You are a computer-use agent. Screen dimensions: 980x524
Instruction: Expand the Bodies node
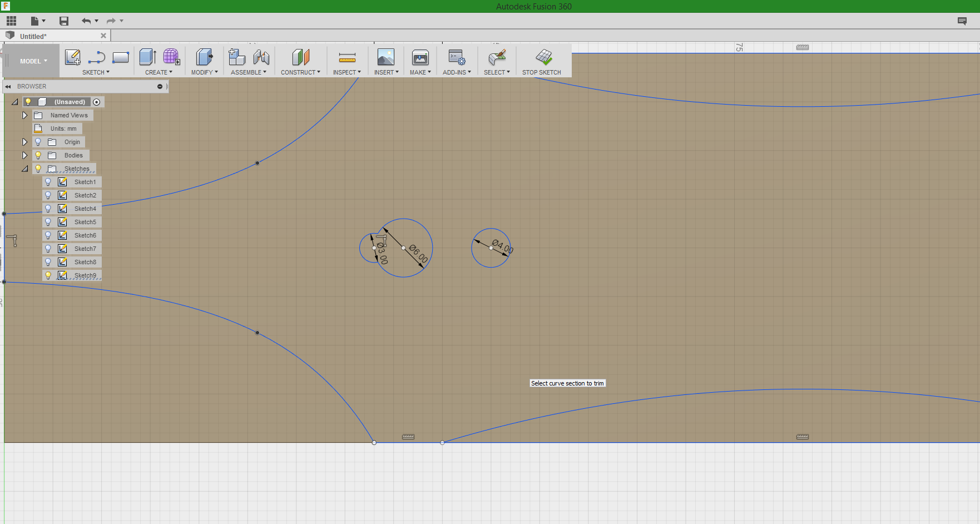click(x=24, y=155)
